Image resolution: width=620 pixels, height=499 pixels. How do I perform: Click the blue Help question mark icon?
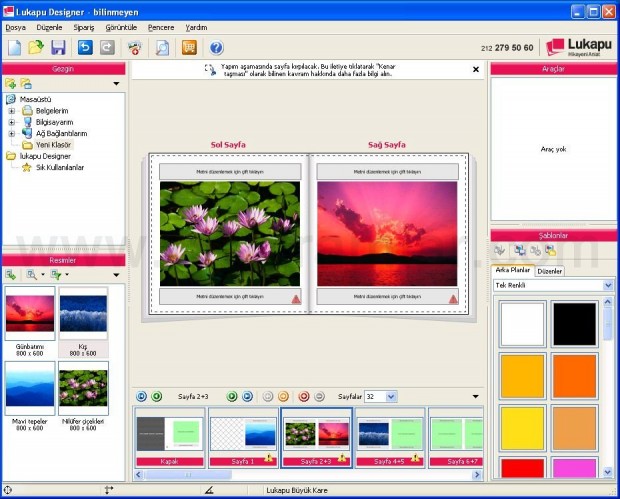tap(216, 48)
